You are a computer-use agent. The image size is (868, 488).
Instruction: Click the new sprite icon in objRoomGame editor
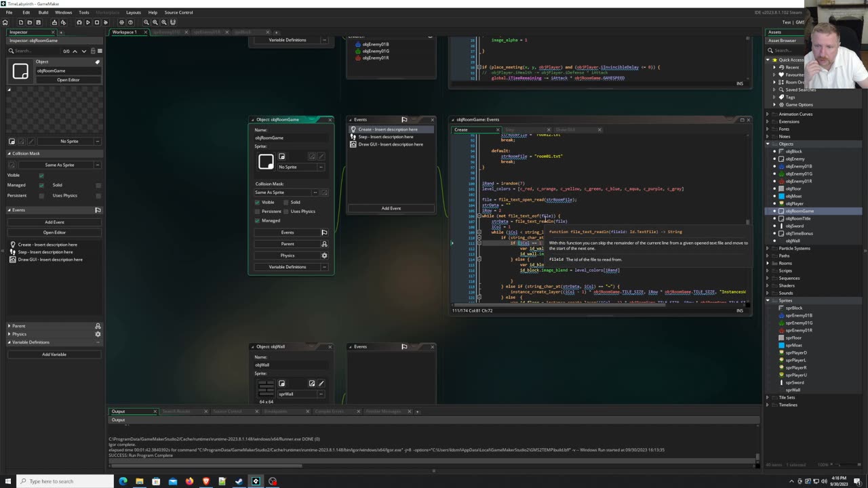point(282,157)
